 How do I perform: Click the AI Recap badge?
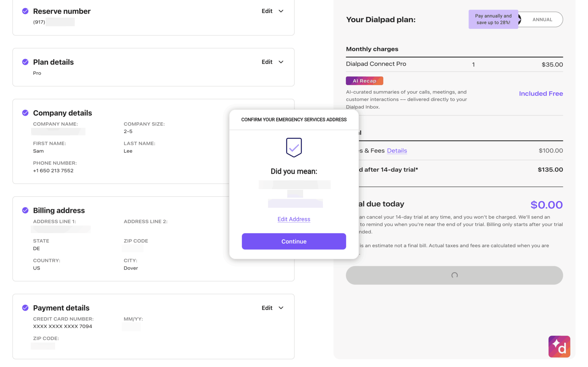(x=364, y=81)
